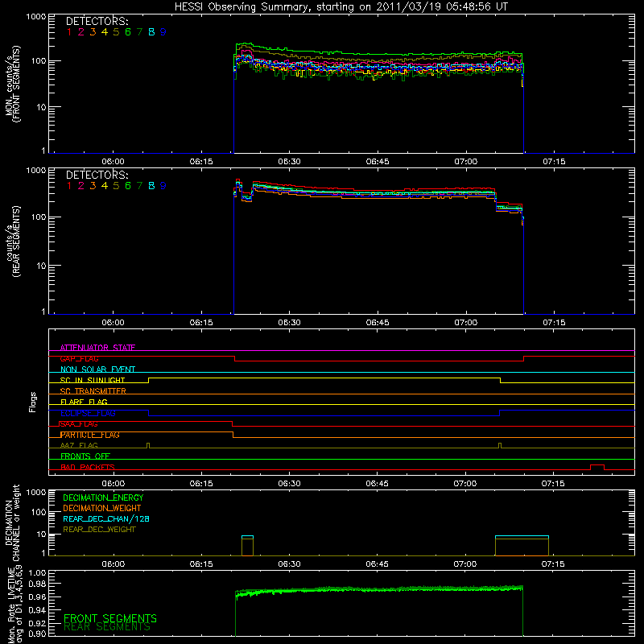This screenshot has height=644, width=644.
Task: Click the narrow AAZ_FLAG spike just after 07:00
Action: pyautogui.click(x=500, y=446)
